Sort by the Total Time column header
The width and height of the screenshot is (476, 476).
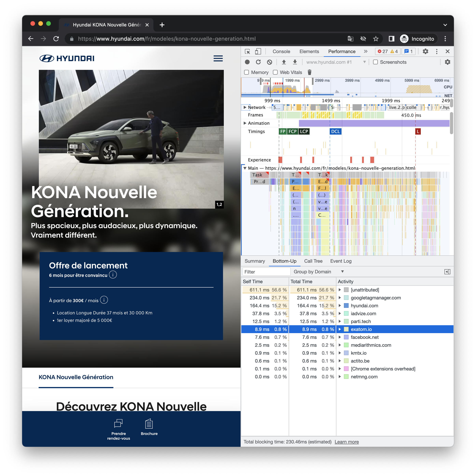point(312,281)
